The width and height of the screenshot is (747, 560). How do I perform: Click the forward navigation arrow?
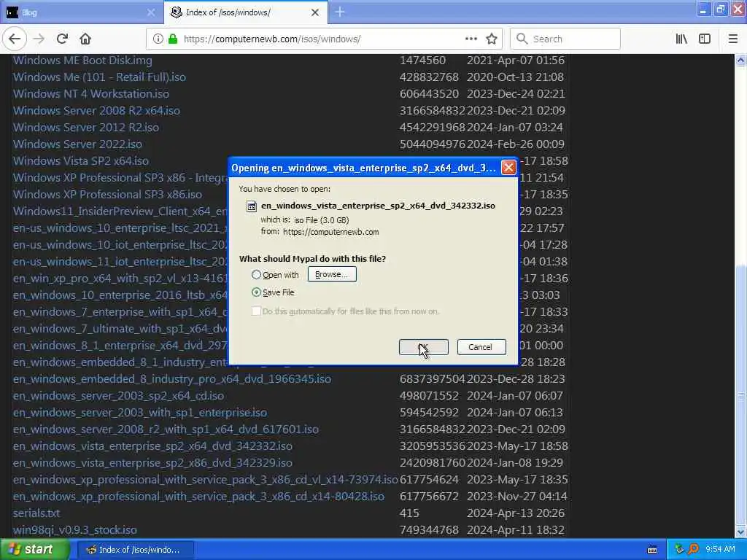click(39, 39)
